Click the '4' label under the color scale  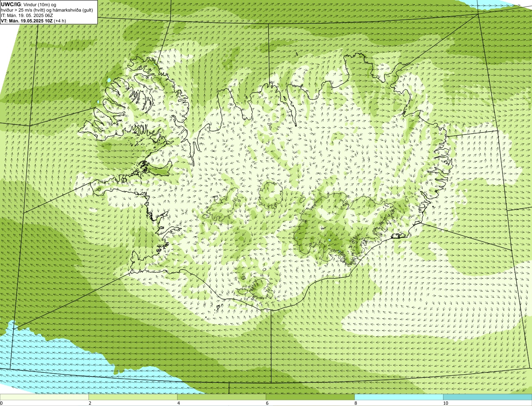point(178,403)
